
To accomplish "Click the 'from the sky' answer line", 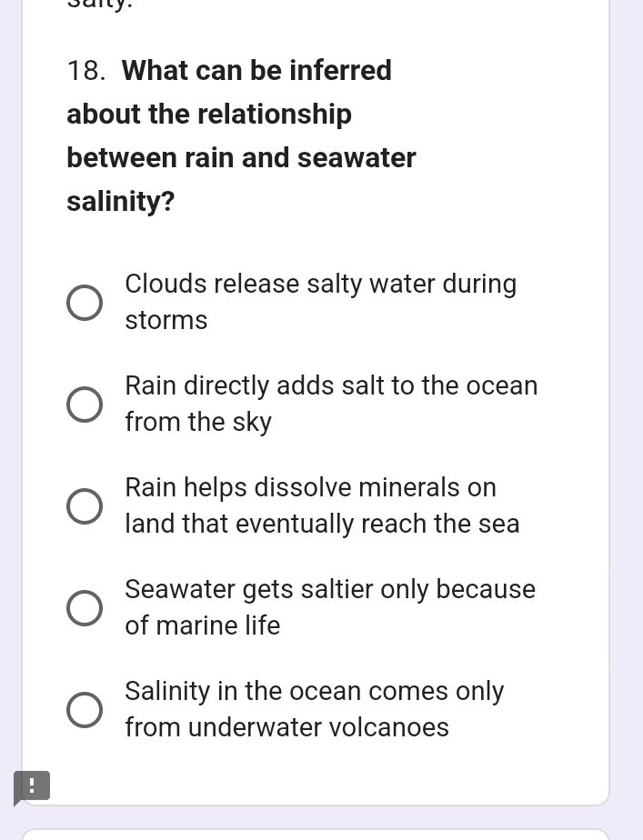I will [198, 423].
